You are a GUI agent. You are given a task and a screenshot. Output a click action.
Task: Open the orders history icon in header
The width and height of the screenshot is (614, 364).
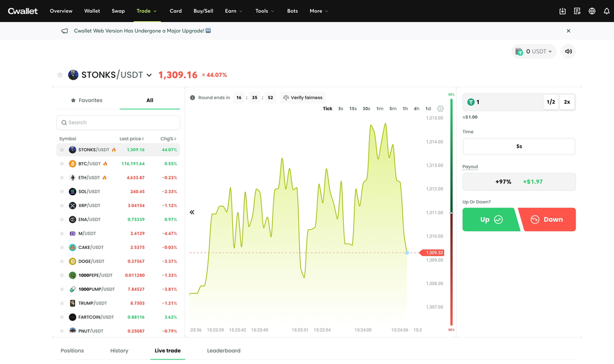[x=577, y=11]
